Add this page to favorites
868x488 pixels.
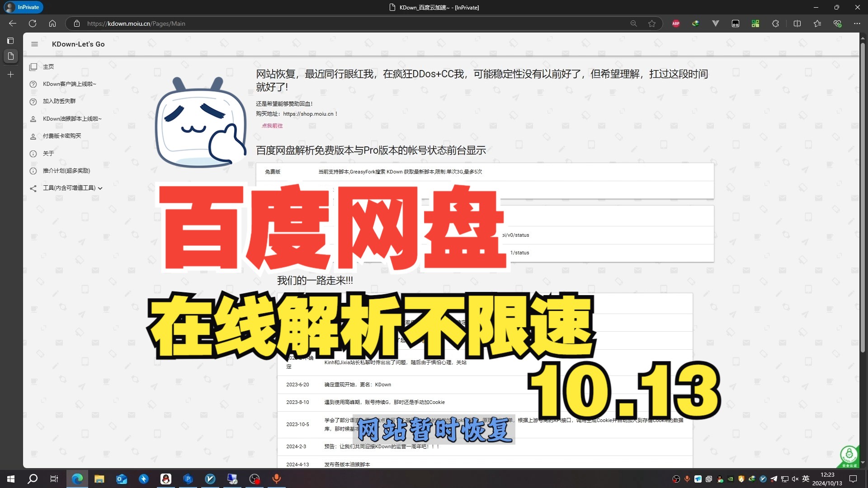pyautogui.click(x=651, y=23)
